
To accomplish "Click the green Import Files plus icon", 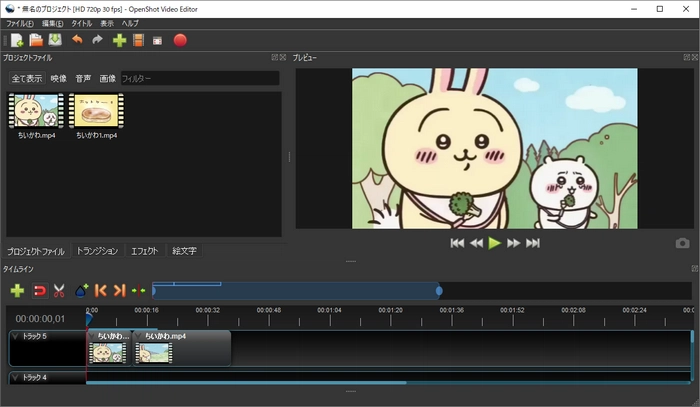I will coord(119,41).
